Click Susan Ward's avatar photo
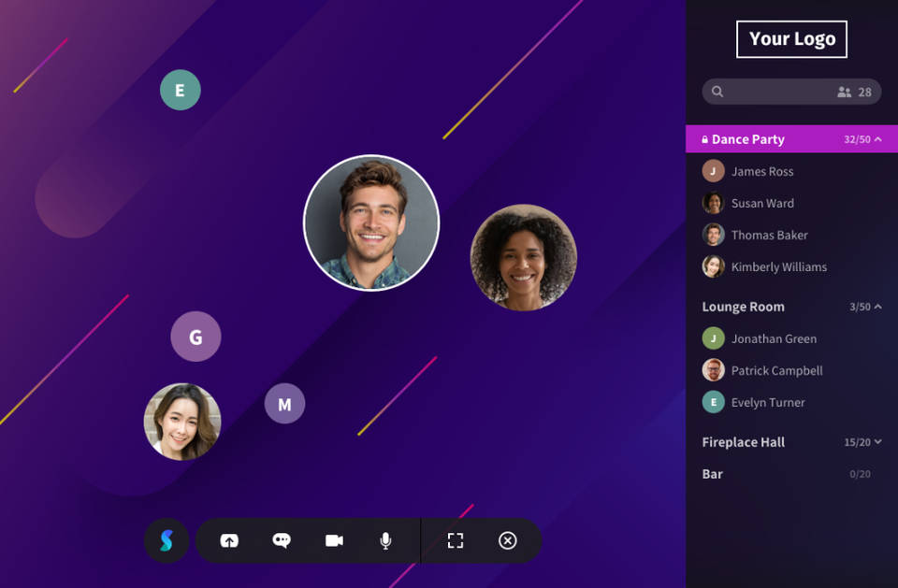The image size is (898, 588). point(713,203)
